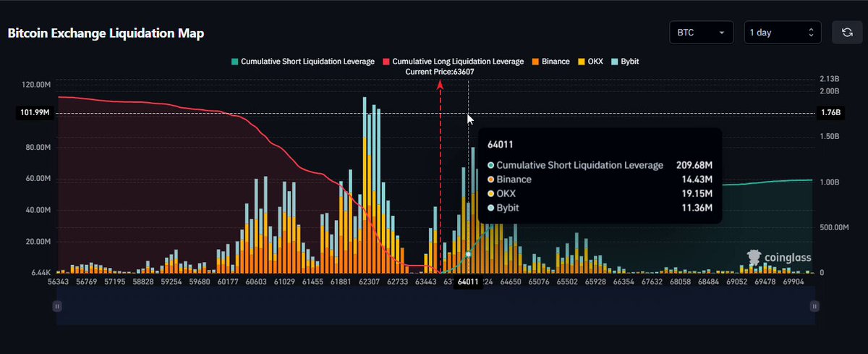Toggle the Bybit legend series
Viewport: 868px width, 354px height.
pyautogui.click(x=625, y=62)
